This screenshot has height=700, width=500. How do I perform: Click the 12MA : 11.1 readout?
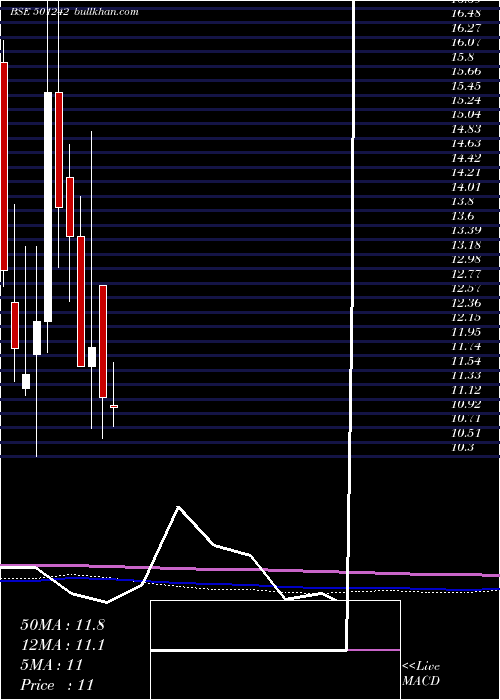click(x=62, y=645)
